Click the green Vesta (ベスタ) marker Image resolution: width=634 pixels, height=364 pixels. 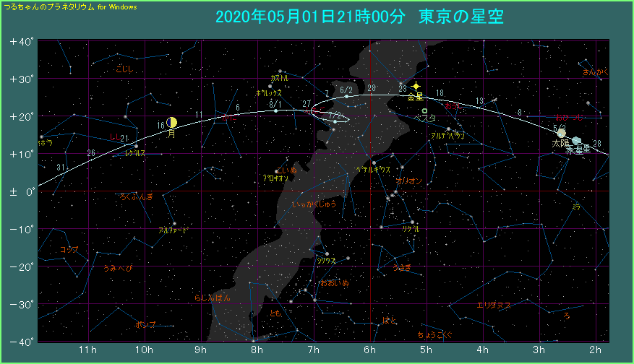click(424, 110)
